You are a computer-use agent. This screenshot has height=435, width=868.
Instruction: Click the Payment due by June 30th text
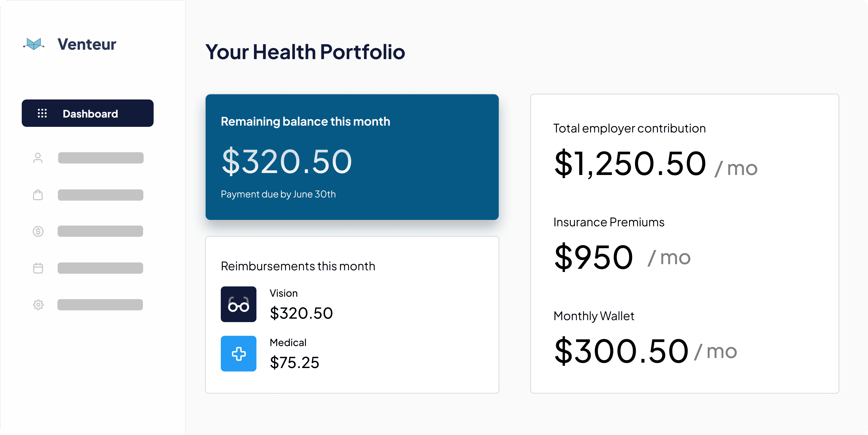point(278,194)
